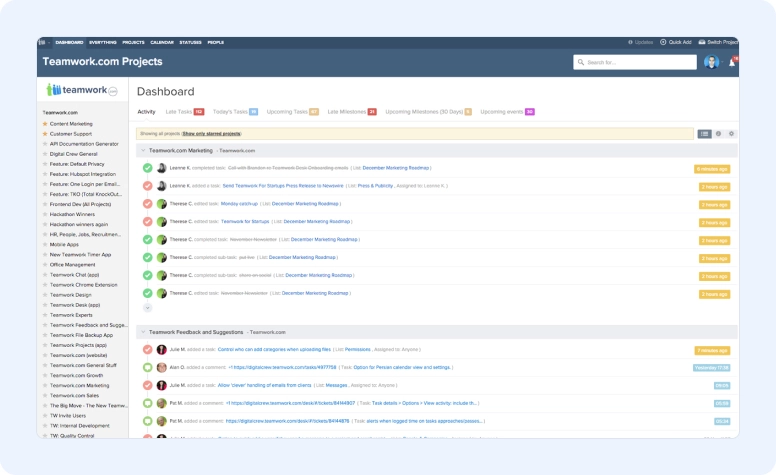The image size is (776, 475).
Task: Open the user avatar profile menu
Action: [711, 62]
